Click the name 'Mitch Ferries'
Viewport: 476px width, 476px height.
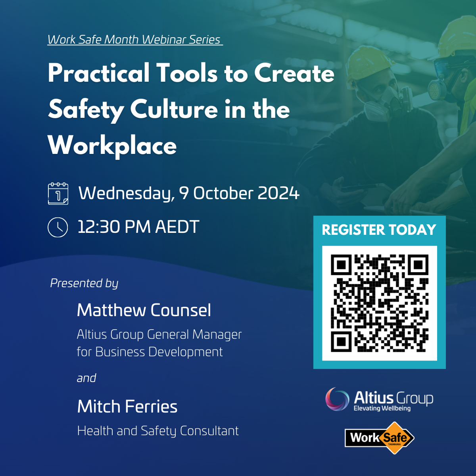tap(127, 406)
